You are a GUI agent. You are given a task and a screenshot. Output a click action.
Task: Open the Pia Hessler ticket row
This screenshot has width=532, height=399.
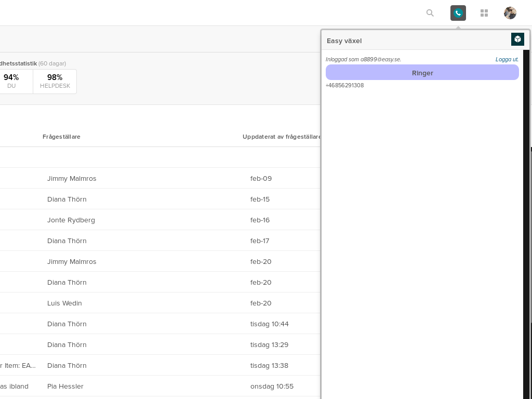pyautogui.click(x=65, y=386)
